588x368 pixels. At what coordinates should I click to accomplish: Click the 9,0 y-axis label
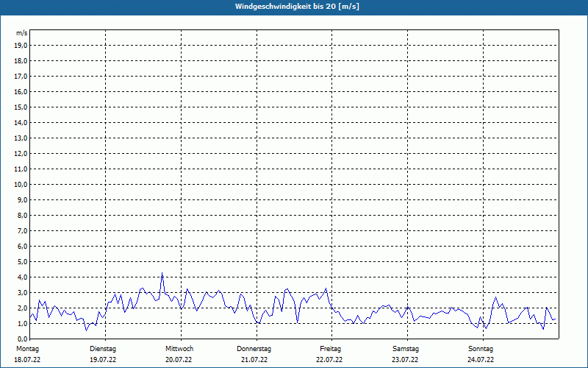24,199
